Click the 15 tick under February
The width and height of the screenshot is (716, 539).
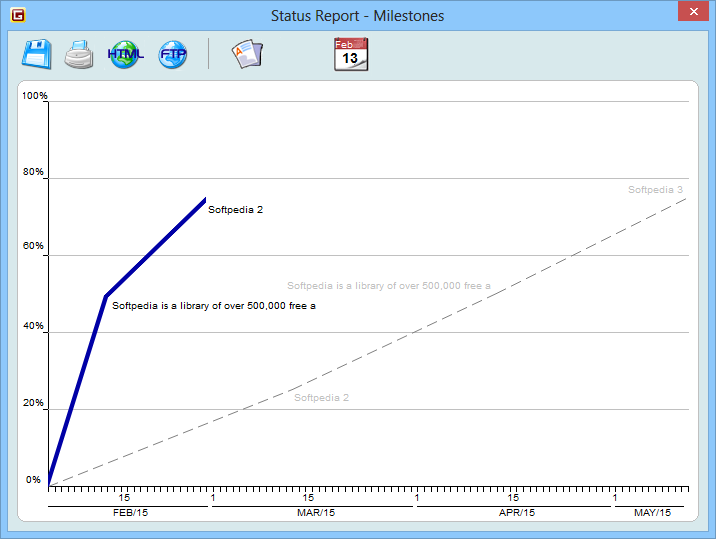tap(124, 497)
